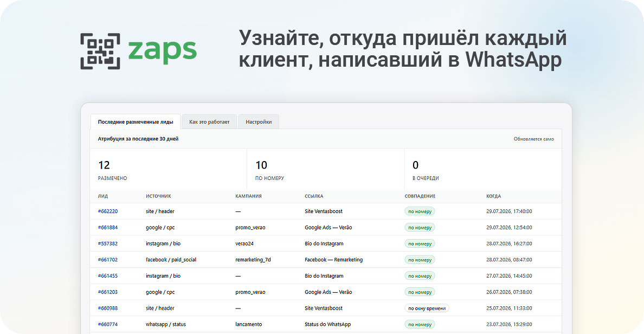This screenshot has width=644, height=334.
Task: Open lead #661702
Action: click(108, 260)
